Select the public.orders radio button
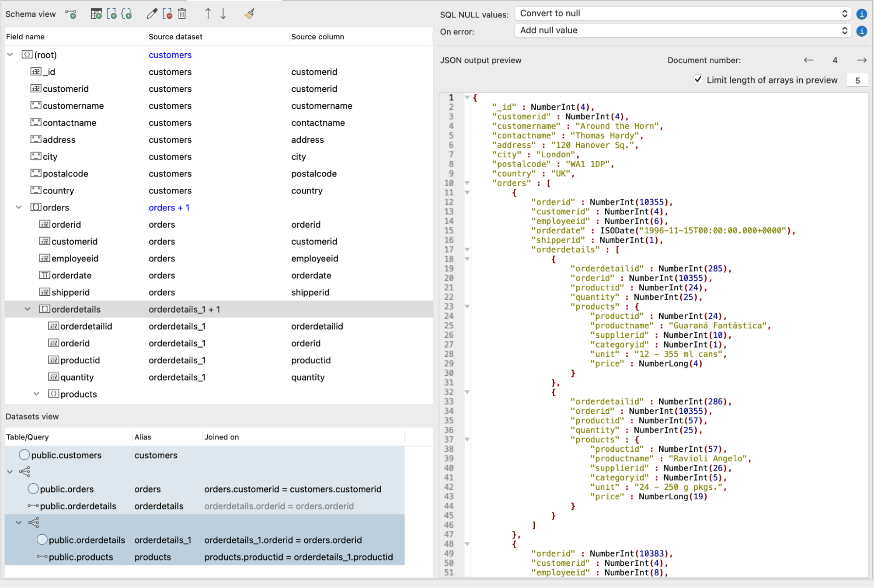874x588 pixels. [x=33, y=489]
